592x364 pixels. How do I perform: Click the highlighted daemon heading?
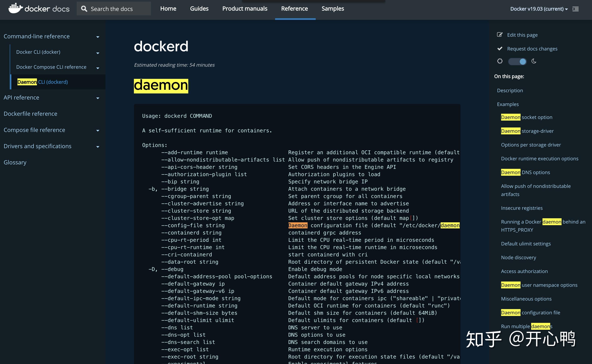coord(161,86)
